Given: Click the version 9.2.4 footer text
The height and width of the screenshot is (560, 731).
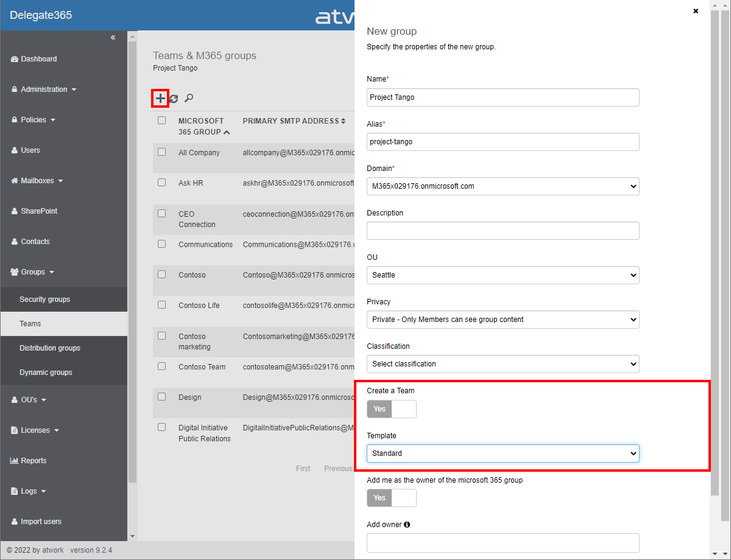Looking at the screenshot, I should pos(91,550).
